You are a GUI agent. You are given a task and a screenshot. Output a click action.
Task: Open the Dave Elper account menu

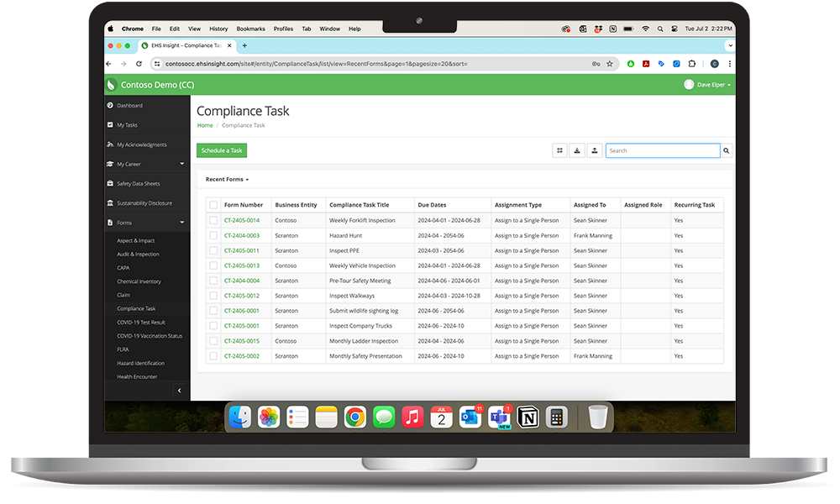[708, 84]
